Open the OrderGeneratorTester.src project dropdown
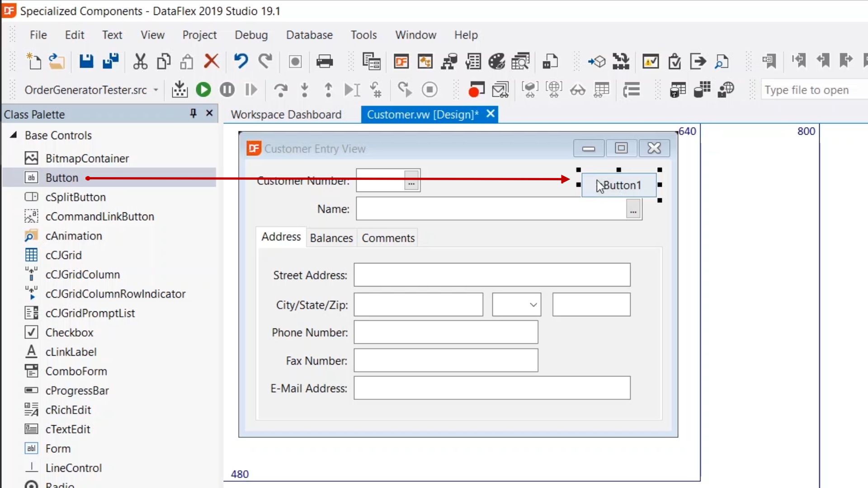The image size is (868, 488). [156, 90]
